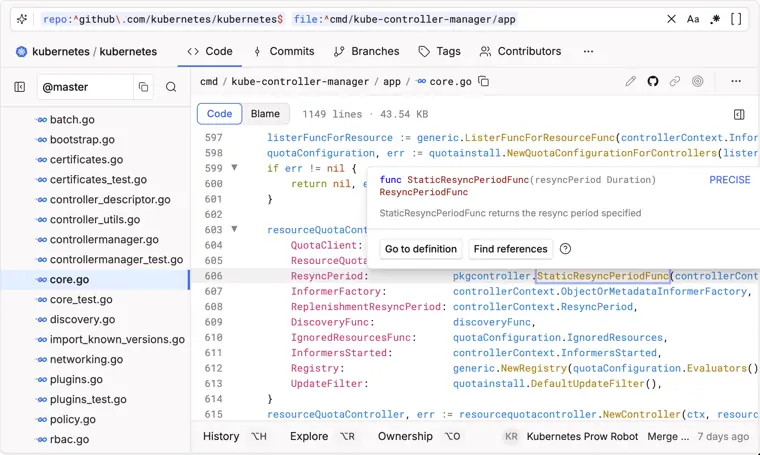The image size is (760, 455).
Task: Toggle regular expression search
Action: (x=715, y=19)
